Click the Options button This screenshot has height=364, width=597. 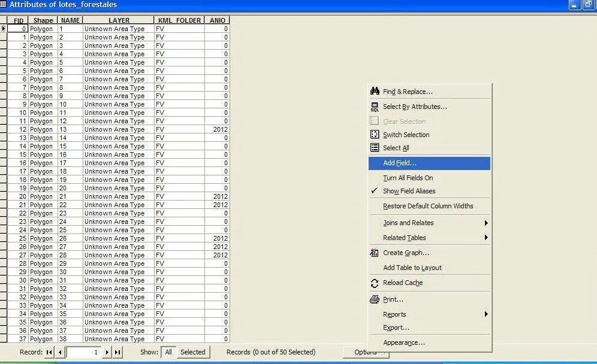click(364, 353)
